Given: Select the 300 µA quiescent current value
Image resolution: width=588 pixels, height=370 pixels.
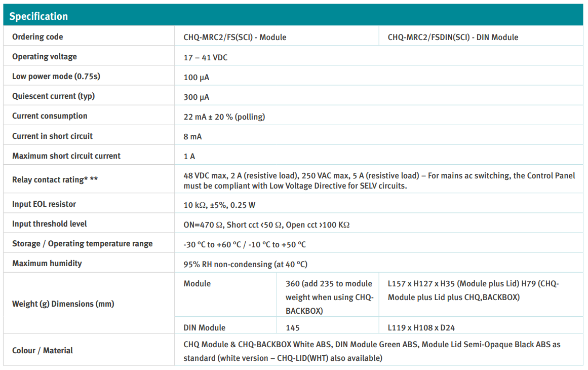Looking at the screenshot, I should point(197,97).
